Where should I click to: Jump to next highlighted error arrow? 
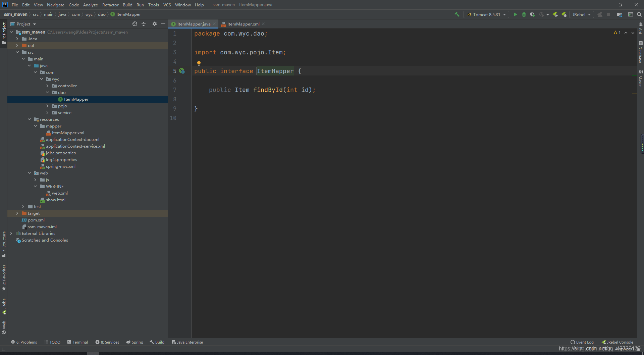[x=633, y=33]
